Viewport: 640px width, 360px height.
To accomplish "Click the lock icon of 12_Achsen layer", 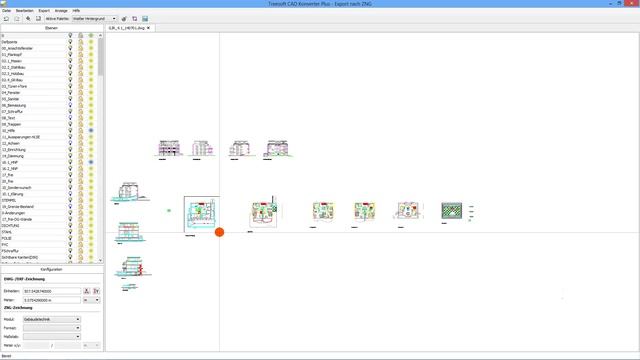I will point(80,143).
